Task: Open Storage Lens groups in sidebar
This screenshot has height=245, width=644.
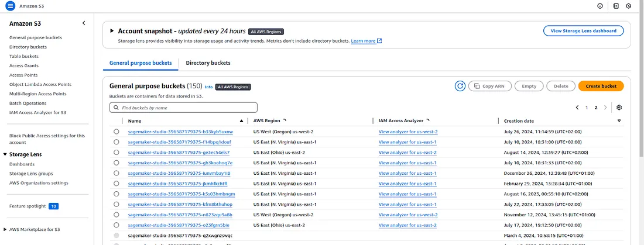Action: (31, 174)
